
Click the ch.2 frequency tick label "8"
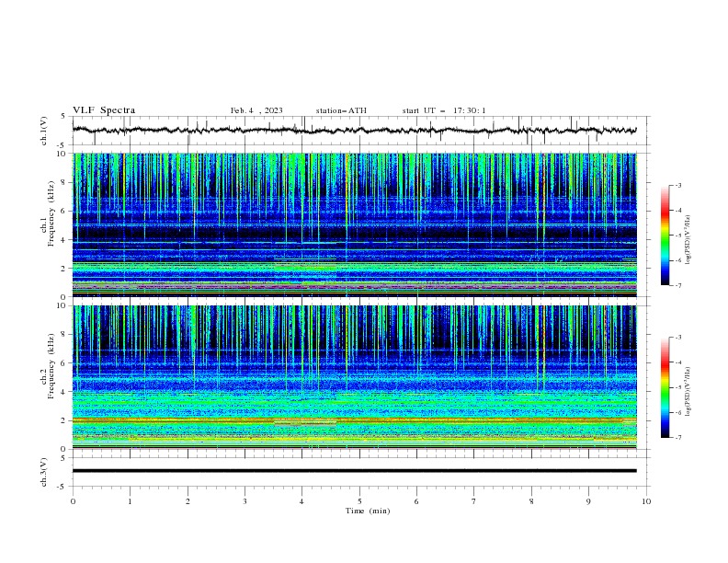pos(65,335)
